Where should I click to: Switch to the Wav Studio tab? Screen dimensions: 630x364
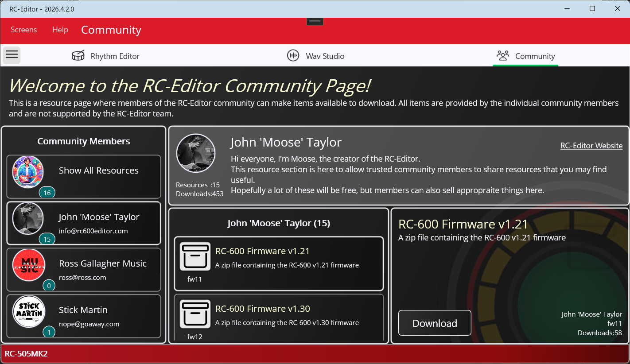(x=315, y=56)
